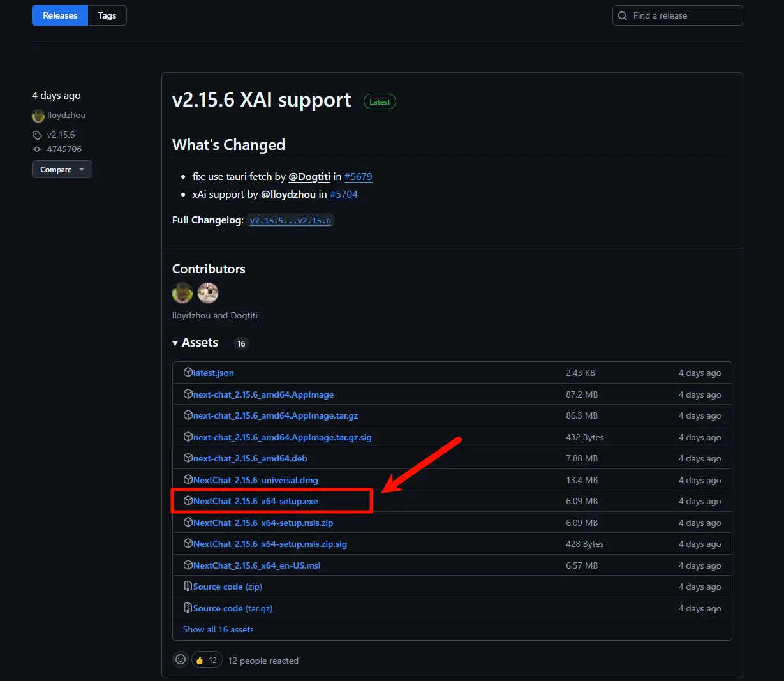
Task: Click the package icon next to latest.json
Action: (188, 373)
